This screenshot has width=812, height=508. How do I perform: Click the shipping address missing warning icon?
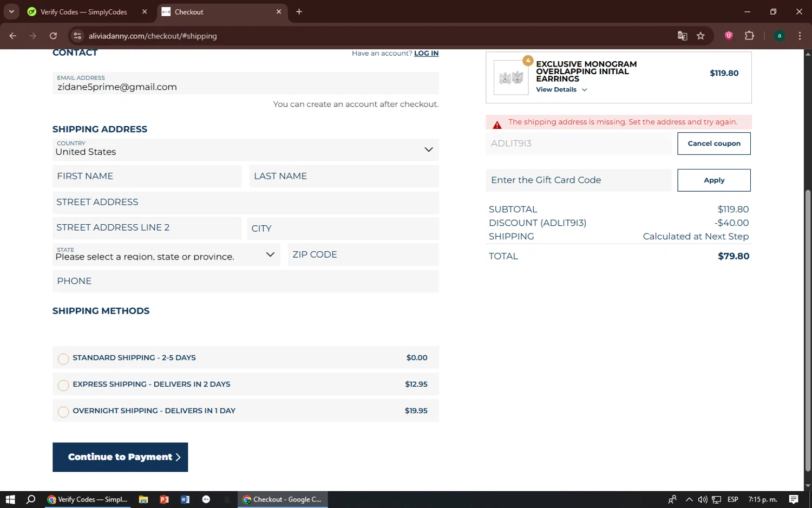click(497, 125)
